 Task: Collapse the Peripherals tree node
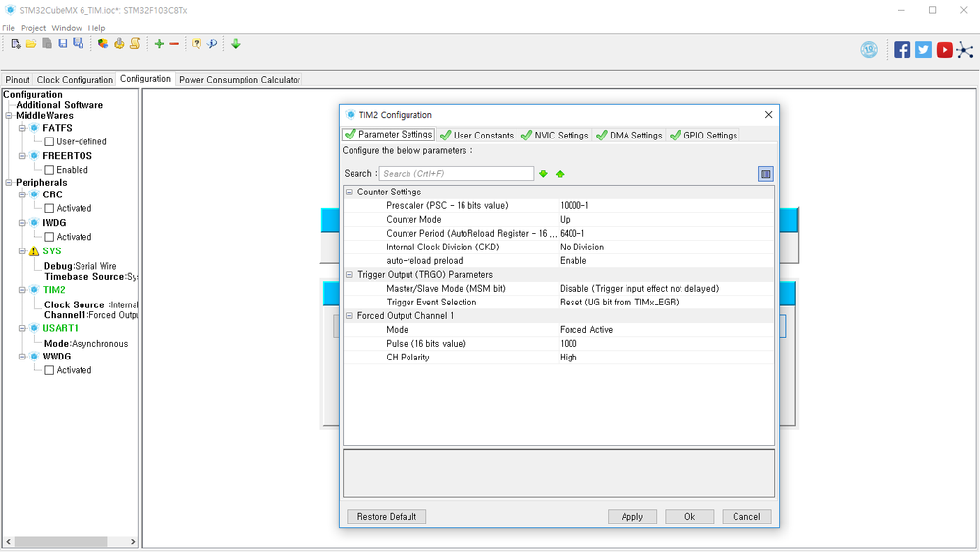pyautogui.click(x=9, y=183)
